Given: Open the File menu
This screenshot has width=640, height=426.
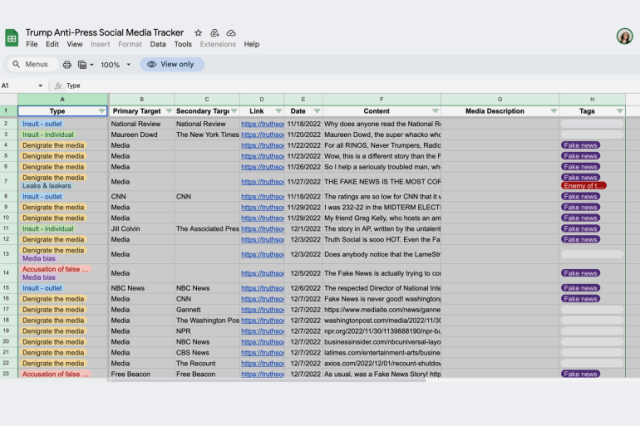Looking at the screenshot, I should pyautogui.click(x=32, y=45).
